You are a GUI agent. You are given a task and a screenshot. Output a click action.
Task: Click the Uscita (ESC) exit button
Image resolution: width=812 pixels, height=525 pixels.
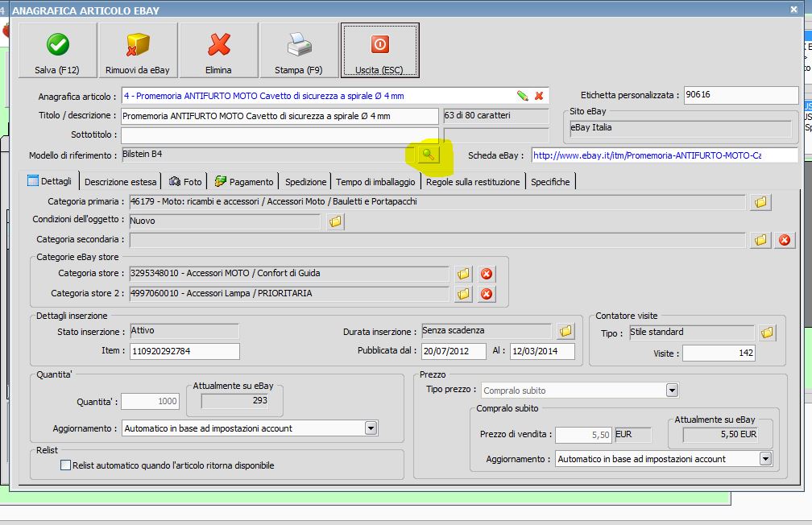pos(379,51)
